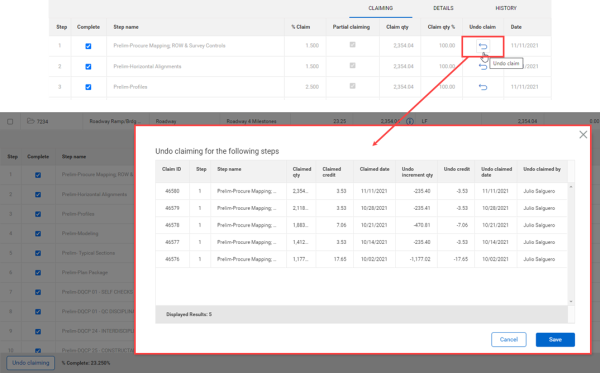Viewport: 600px width, 373px height.
Task: Switch to the HISTORY tab
Action: (506, 8)
